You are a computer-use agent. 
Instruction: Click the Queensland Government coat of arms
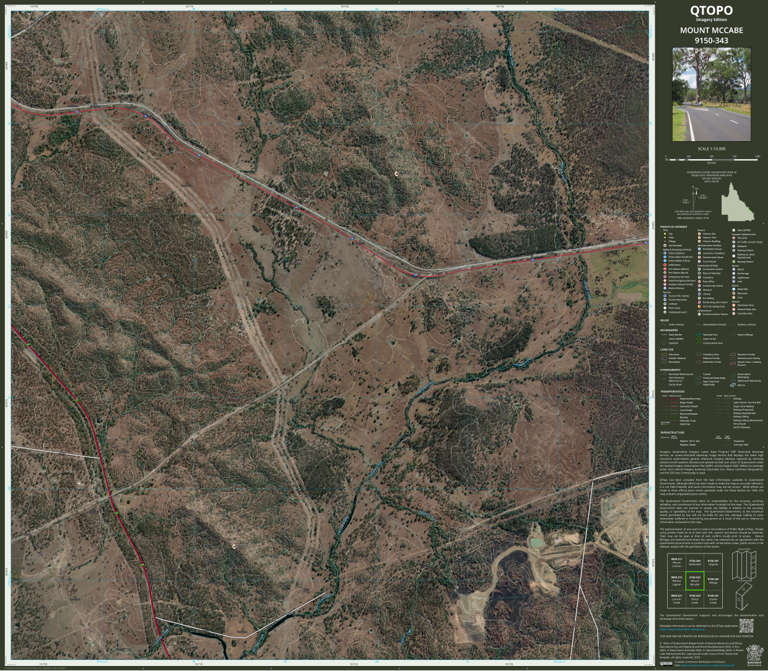click(x=754, y=655)
